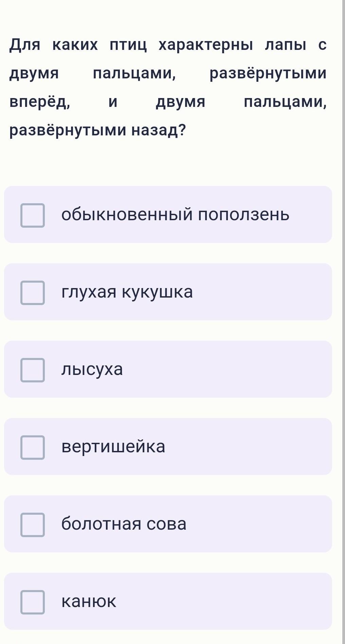The width and height of the screenshot is (345, 644).
Task: Select the канюк checkbox
Action: pyautogui.click(x=33, y=602)
